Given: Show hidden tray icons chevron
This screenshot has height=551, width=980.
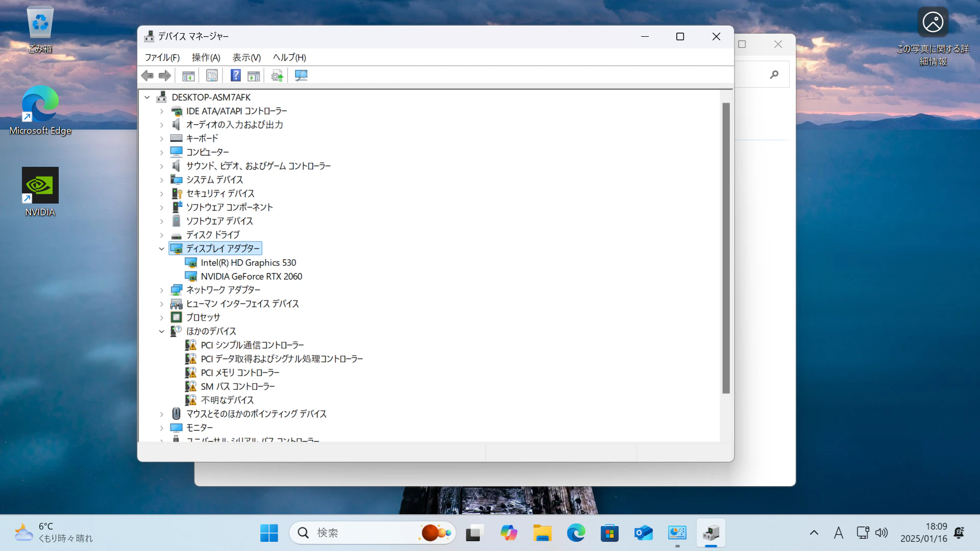Looking at the screenshot, I should tap(814, 533).
